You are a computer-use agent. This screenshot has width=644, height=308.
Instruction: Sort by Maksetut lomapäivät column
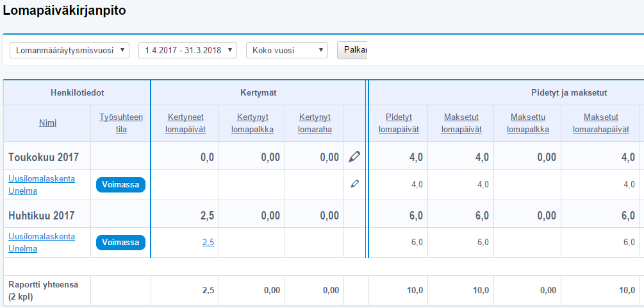coord(461,123)
